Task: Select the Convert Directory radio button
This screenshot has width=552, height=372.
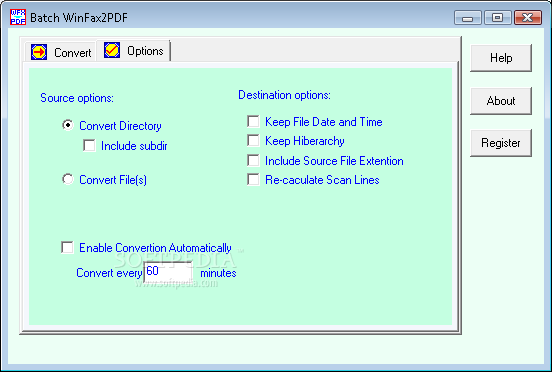Action: 68,125
